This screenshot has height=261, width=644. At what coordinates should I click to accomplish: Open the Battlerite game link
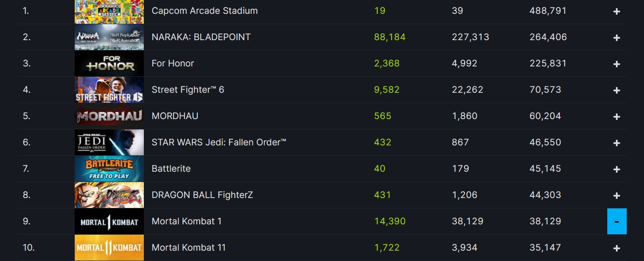pyautogui.click(x=171, y=169)
